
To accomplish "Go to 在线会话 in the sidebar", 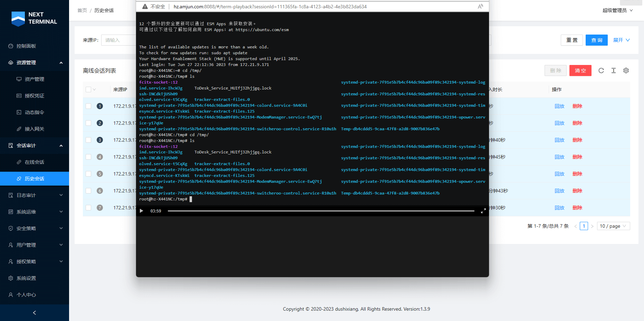I will pyautogui.click(x=35, y=162).
